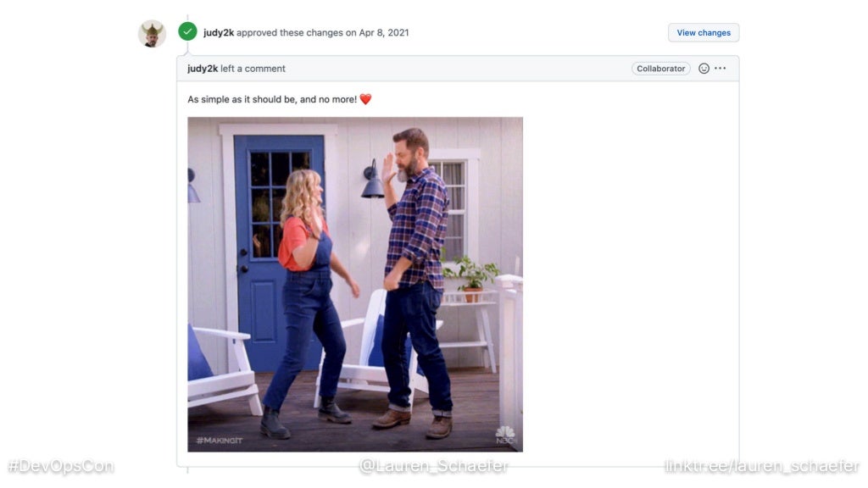Click the #MakingIt watermark in the GIF
This screenshot has height=488, width=868.
coord(220,441)
